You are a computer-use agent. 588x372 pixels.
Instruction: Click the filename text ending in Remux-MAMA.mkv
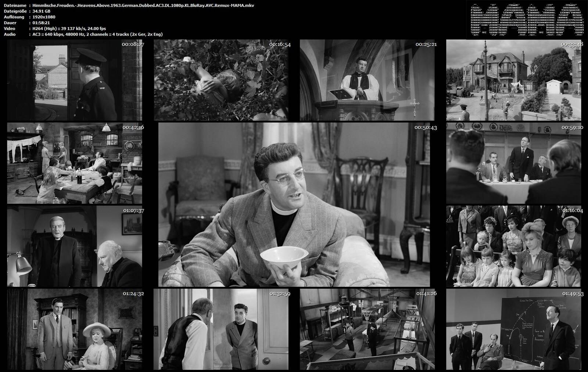[x=143, y=6]
